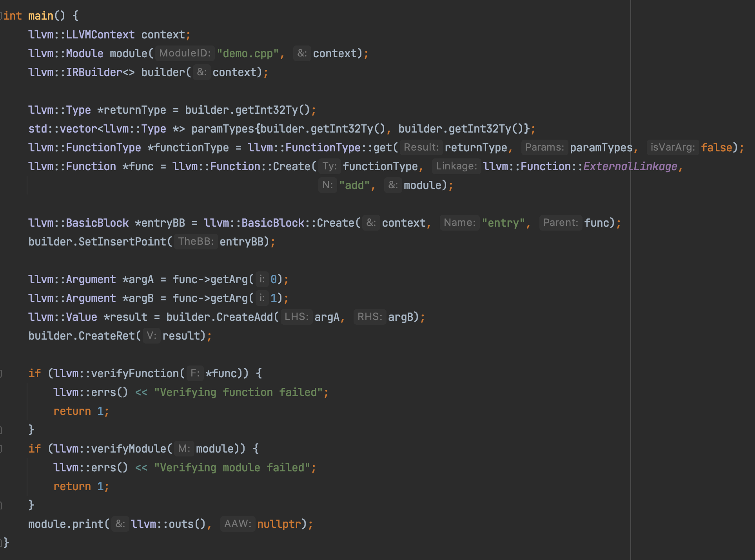Collapse the verifyModule if-block fold marker

tap(1, 449)
